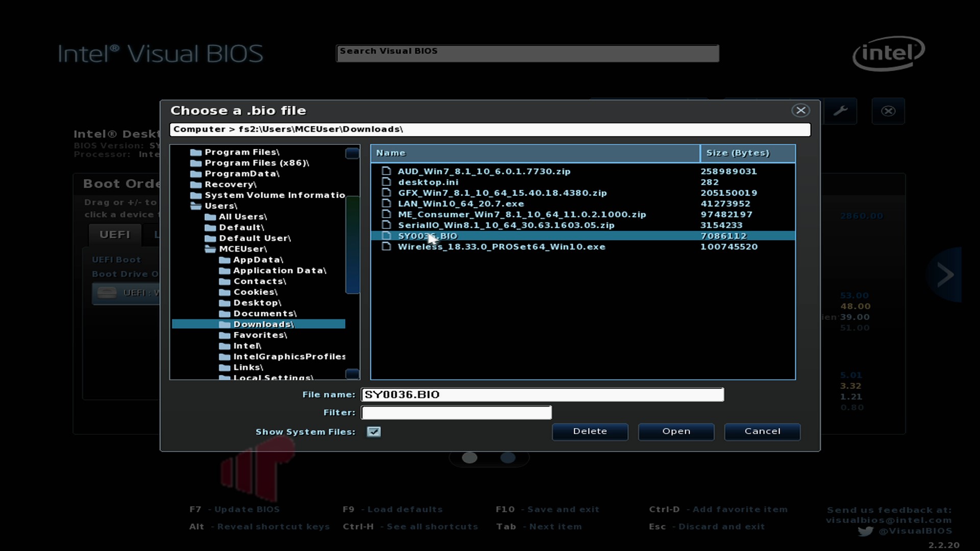980x551 pixels.
Task: Select the Default User\ tree folder
Action: point(255,238)
